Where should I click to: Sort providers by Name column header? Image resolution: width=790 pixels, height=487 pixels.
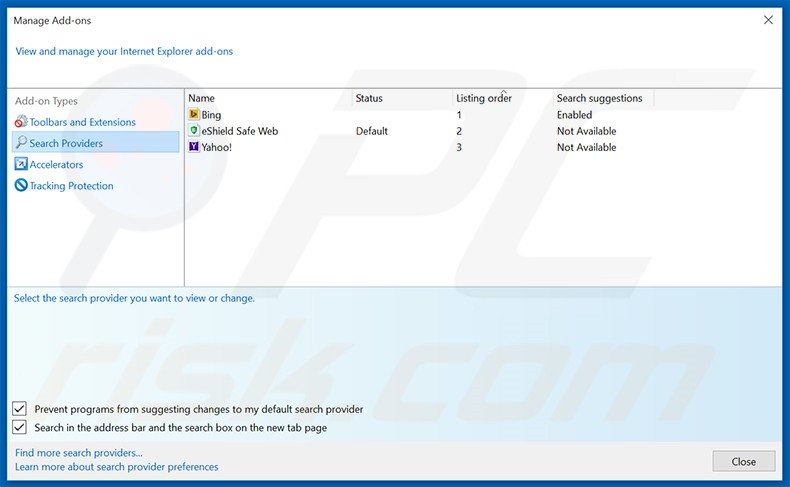[x=269, y=98]
